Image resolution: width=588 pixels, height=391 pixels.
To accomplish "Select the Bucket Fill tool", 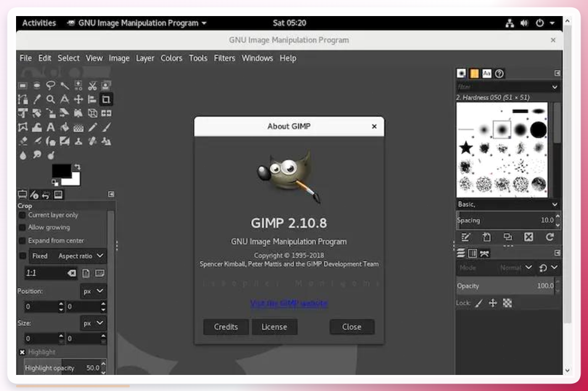I will click(x=64, y=127).
